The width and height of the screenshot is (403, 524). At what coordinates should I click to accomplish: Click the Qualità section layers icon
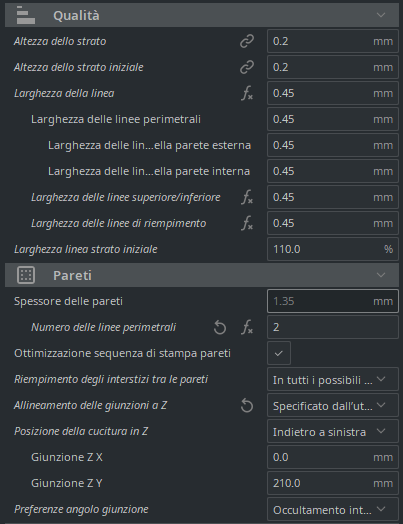coord(26,15)
